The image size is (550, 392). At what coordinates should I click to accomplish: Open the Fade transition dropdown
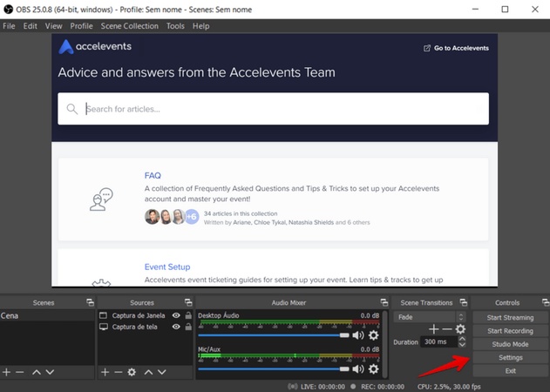tap(429, 316)
